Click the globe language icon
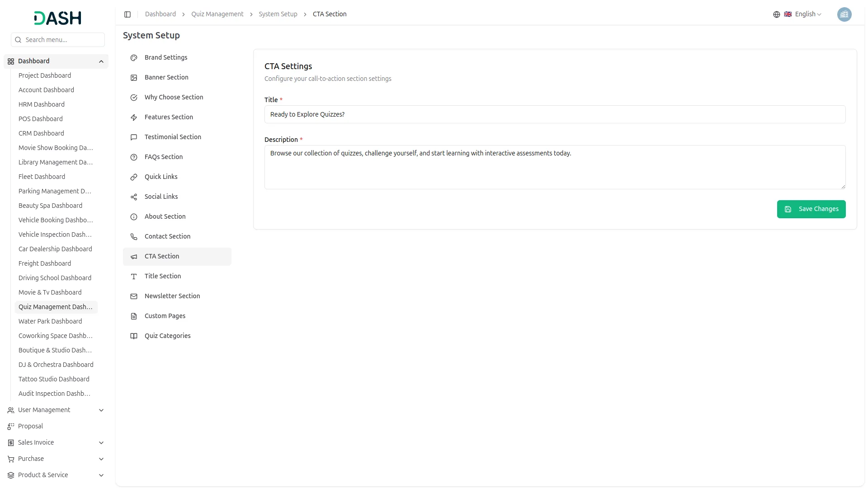The height and width of the screenshot is (488, 868). click(x=777, y=14)
